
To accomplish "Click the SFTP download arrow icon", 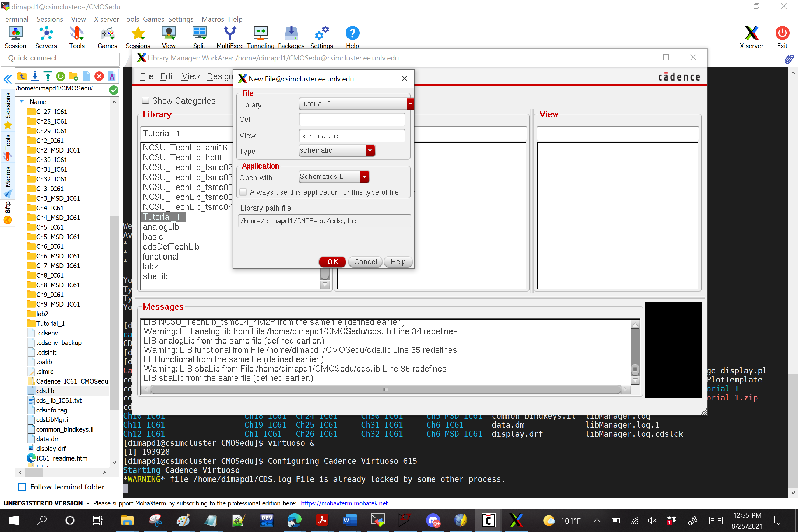I will click(35, 76).
